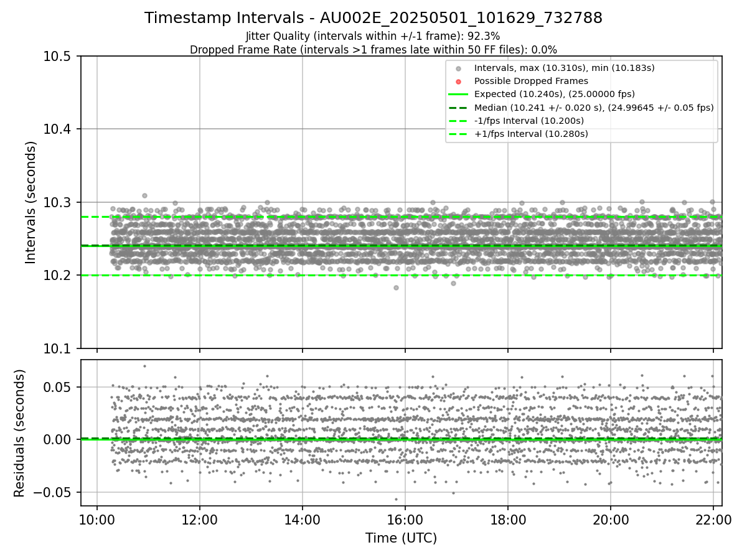Click the x-axis tick label "10:00"
This screenshot has height=560, width=747.
(x=96, y=519)
